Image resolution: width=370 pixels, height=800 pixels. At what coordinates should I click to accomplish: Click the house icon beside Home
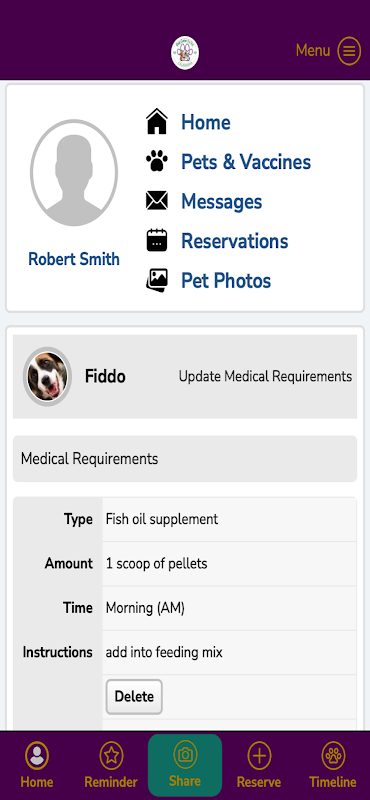157,122
